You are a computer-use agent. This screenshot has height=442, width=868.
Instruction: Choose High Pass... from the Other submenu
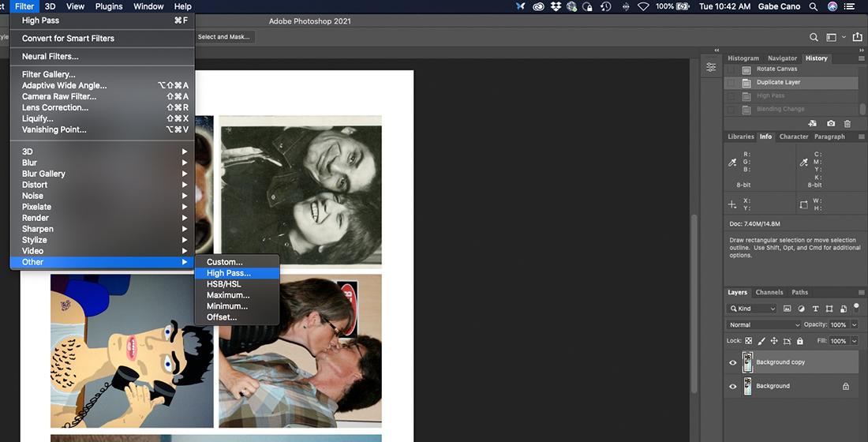tap(229, 273)
